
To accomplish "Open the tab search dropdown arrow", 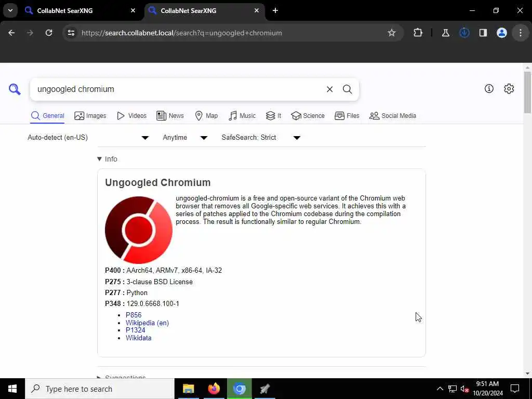I will pos(10,10).
